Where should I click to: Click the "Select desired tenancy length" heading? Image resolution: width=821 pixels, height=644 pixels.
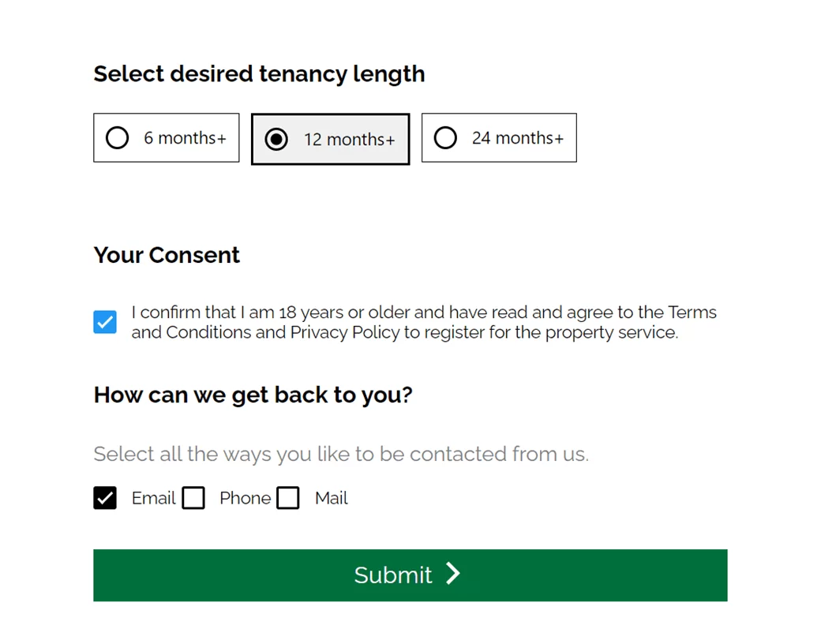pyautogui.click(x=259, y=74)
